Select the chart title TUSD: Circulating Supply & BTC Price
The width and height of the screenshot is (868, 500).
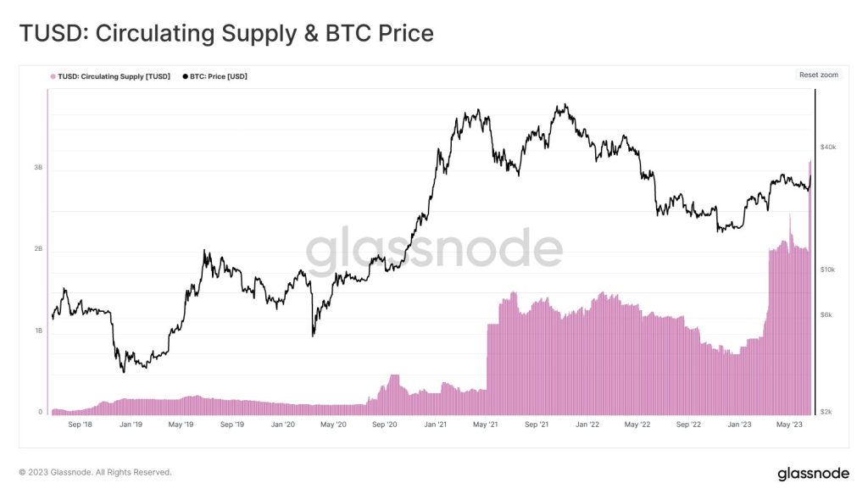225,33
